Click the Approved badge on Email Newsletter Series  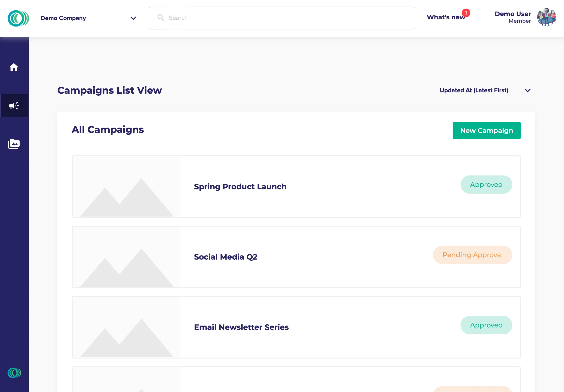tap(486, 325)
